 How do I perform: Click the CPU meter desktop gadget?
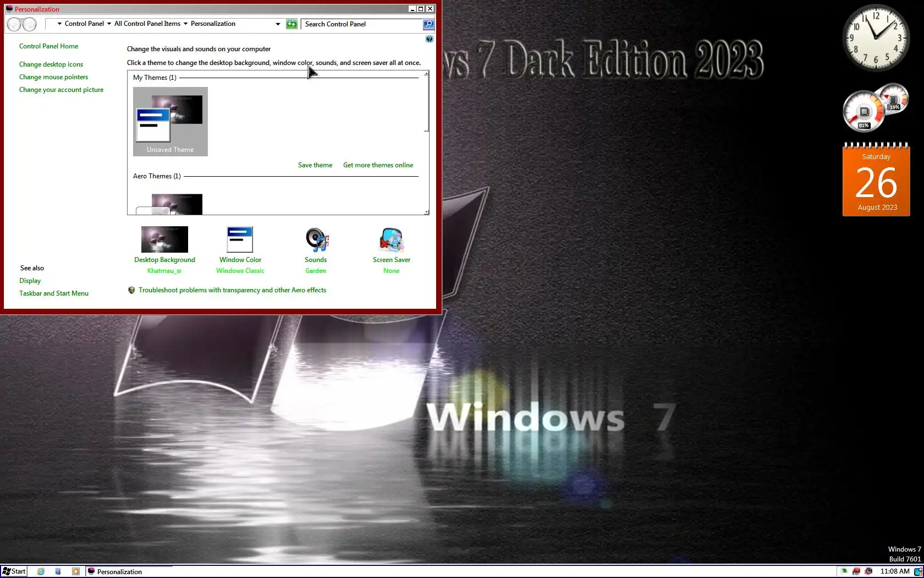coord(864,112)
